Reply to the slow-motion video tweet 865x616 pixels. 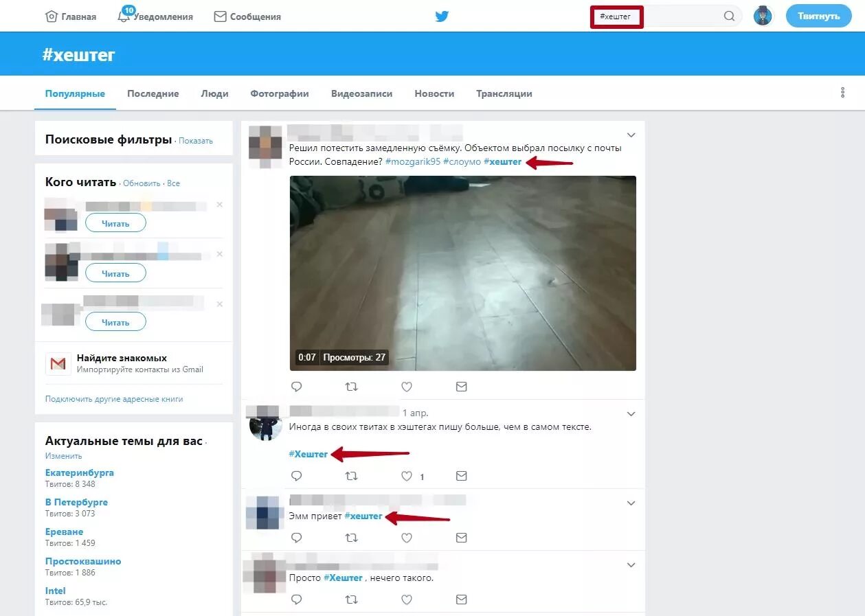point(297,387)
